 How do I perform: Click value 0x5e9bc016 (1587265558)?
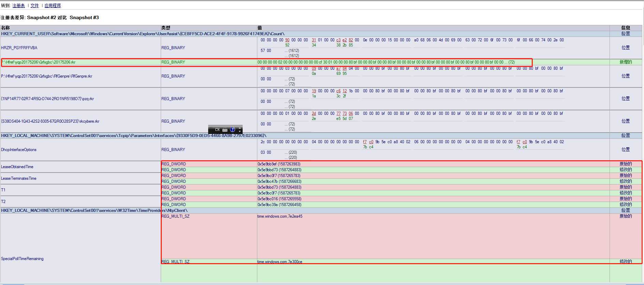279,199
